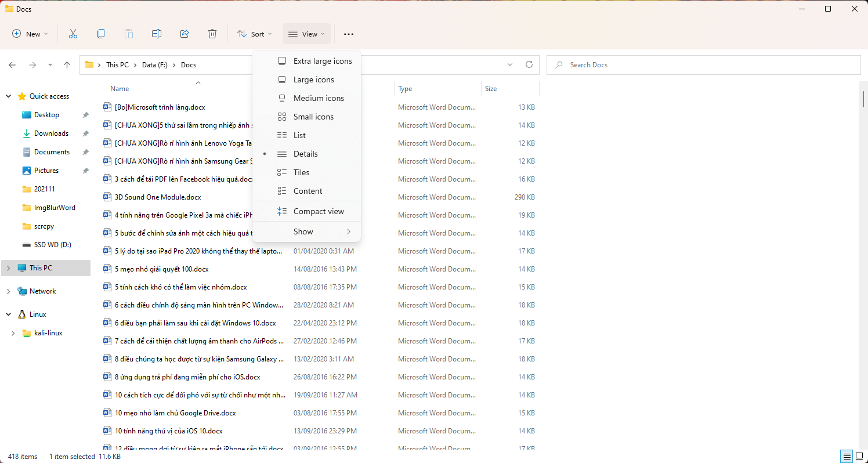Screen dimensions: 868x463
Task: Open Documents in Quick access
Action: 52,152
